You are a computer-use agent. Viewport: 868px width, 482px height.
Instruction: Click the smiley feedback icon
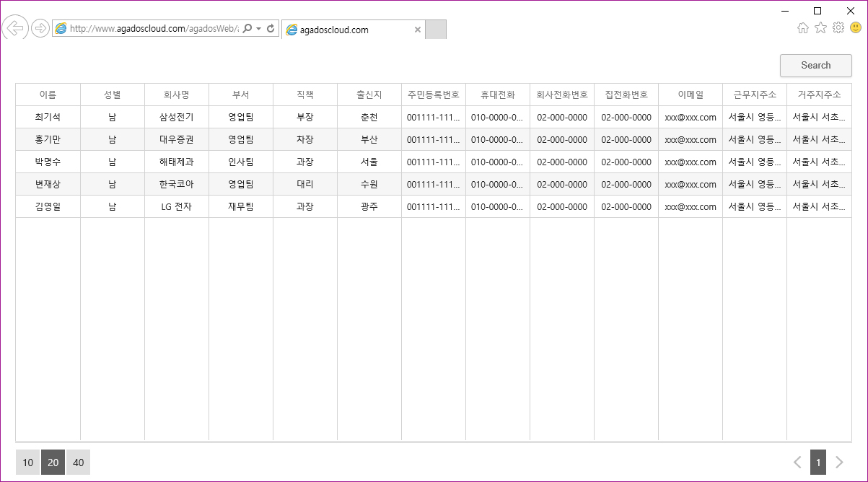click(856, 28)
